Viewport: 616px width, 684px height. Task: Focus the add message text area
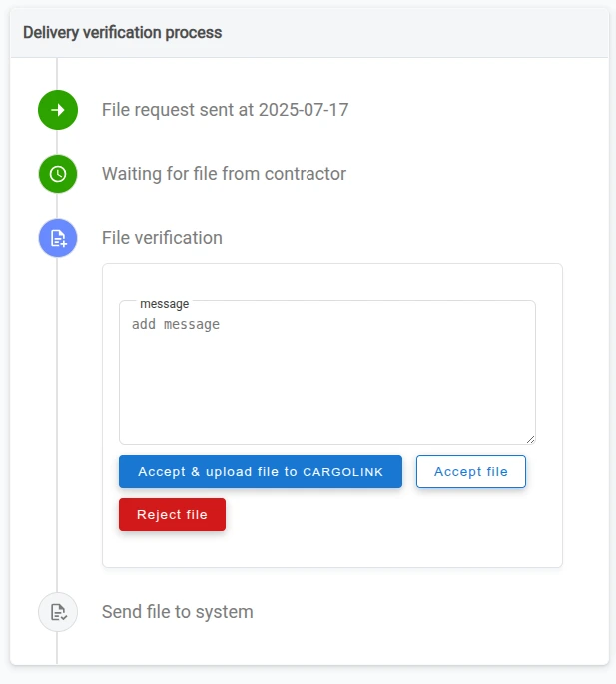point(327,372)
